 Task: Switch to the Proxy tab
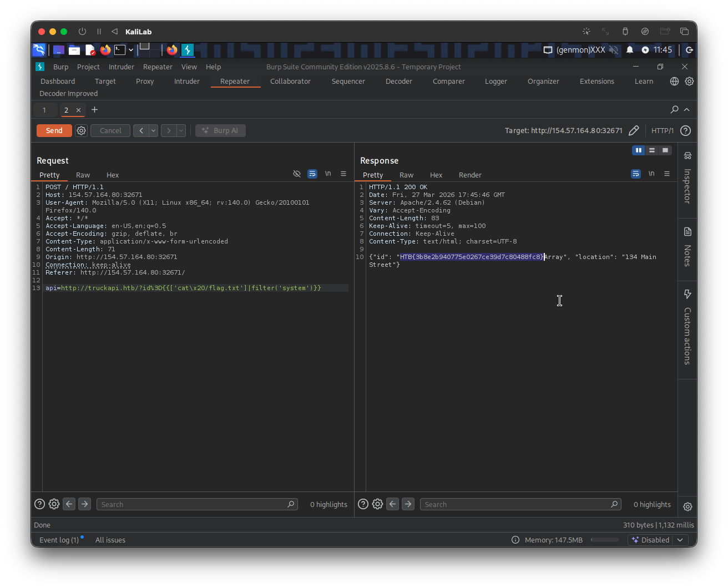click(145, 82)
